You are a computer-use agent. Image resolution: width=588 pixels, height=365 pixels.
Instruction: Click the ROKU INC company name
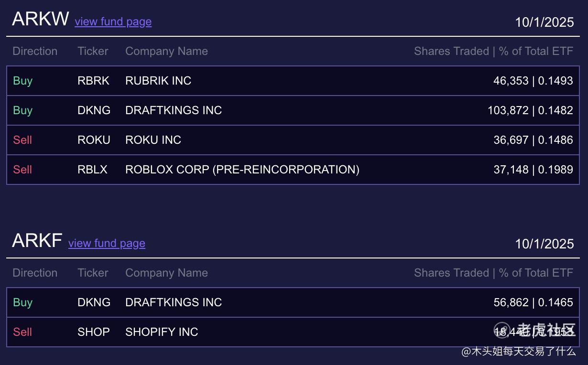point(153,140)
